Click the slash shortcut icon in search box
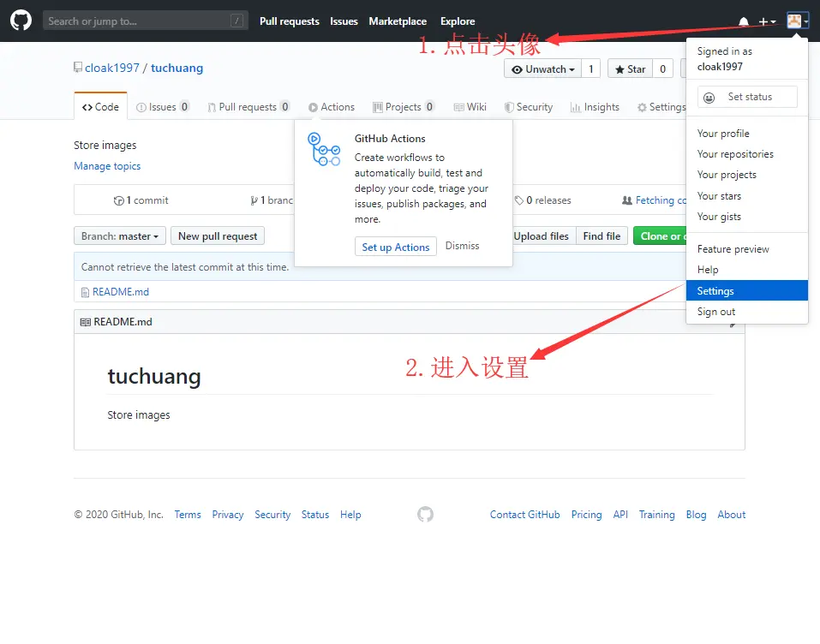This screenshot has width=820, height=644. [x=236, y=21]
